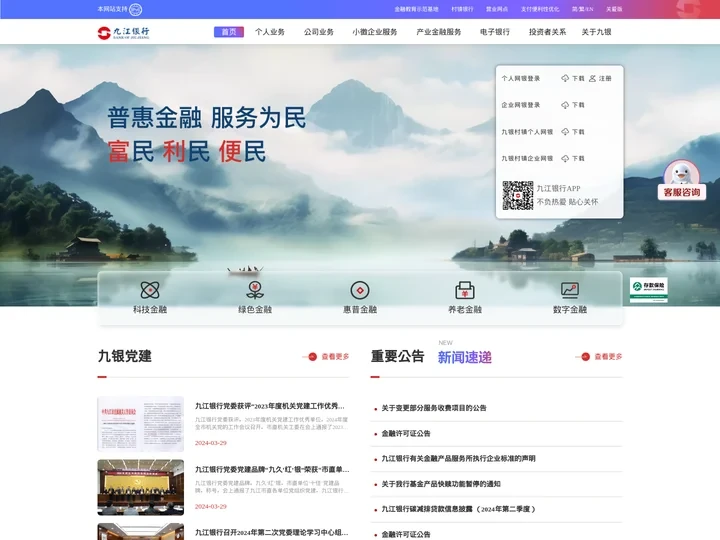This screenshot has height=540, width=720.
Task: Open the 电子银行 menu
Action: tap(495, 32)
